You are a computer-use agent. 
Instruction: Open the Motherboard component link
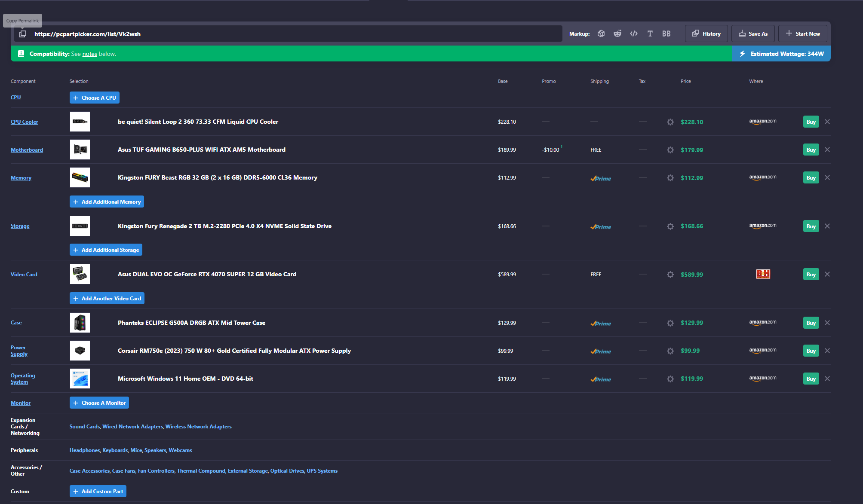click(27, 150)
